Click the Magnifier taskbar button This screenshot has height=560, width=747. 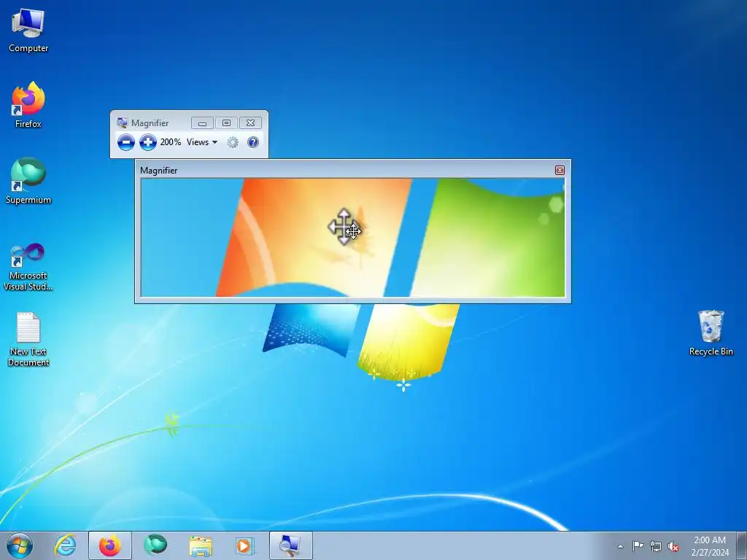290,545
